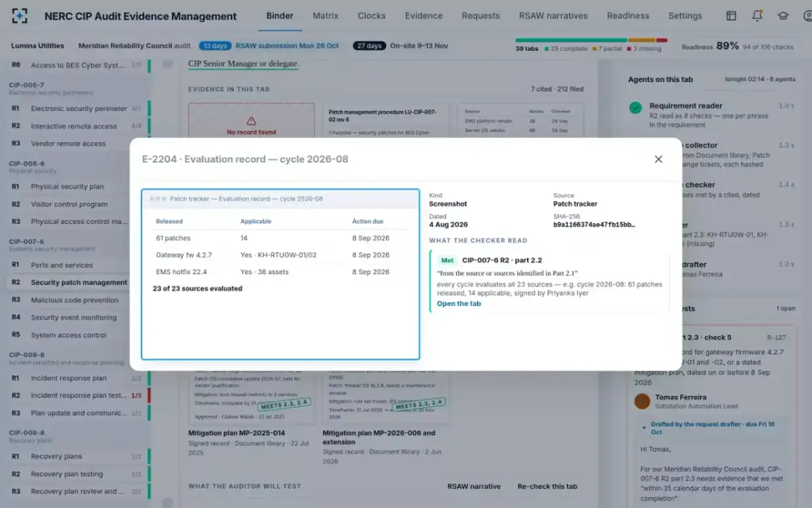This screenshot has width=812, height=508.
Task: Open the Clocks tab
Action: click(x=371, y=16)
